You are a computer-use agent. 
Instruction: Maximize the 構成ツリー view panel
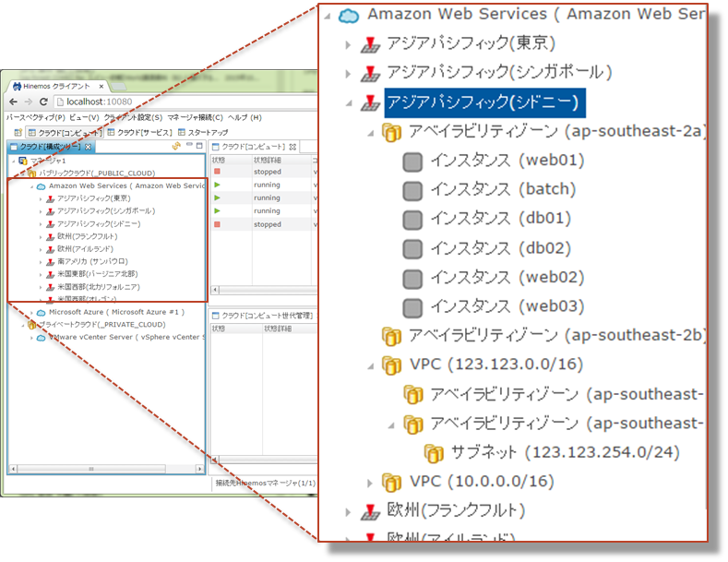click(199, 146)
